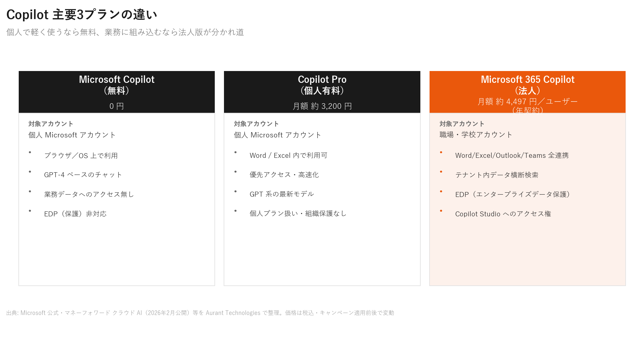
Task: Click '対象アカウント' label in Microsoft 365 card
Action: point(462,124)
